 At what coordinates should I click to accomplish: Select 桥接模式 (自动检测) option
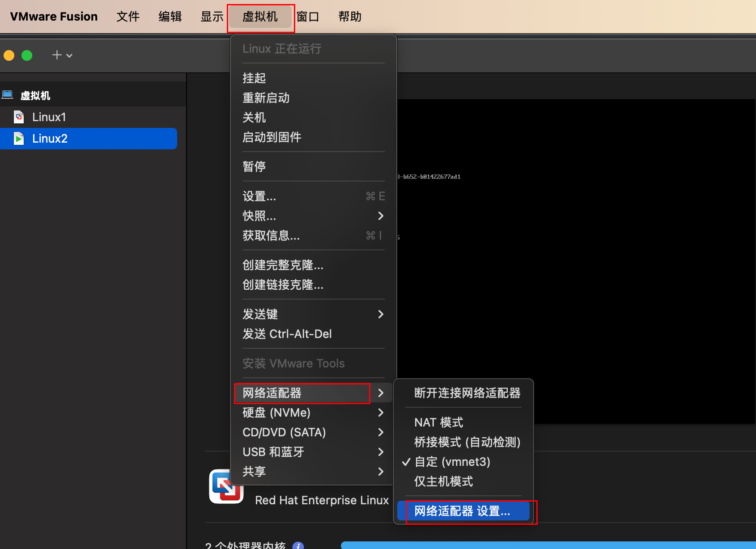coord(463,442)
